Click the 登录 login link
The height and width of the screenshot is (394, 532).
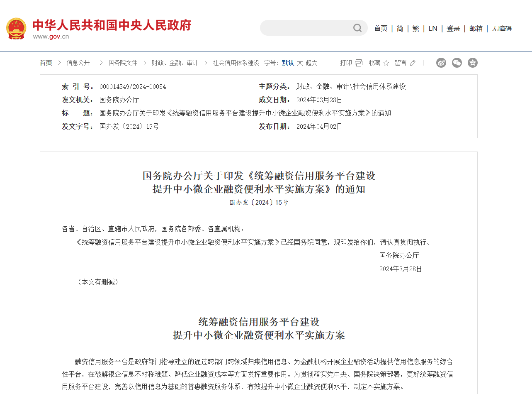(x=453, y=28)
